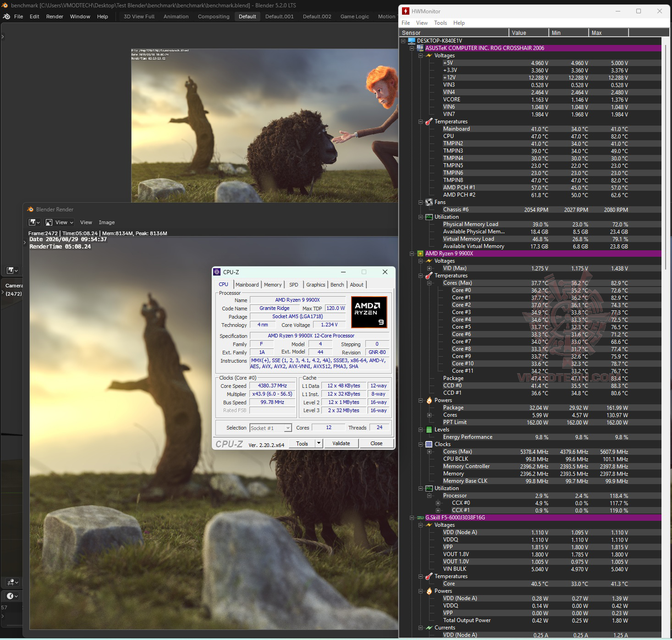Click the Ryzen Temperatures thermometer icon

[x=429, y=276]
